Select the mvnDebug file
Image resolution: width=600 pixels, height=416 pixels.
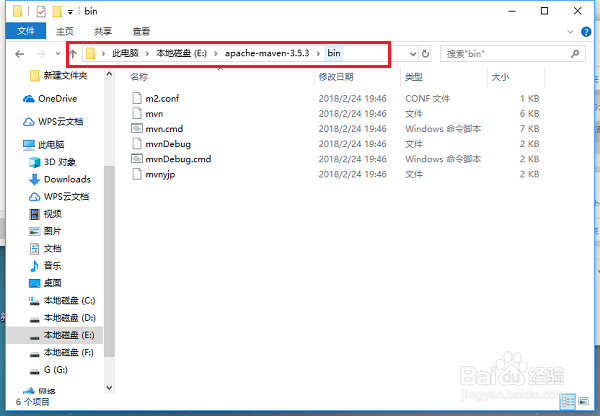[168, 144]
